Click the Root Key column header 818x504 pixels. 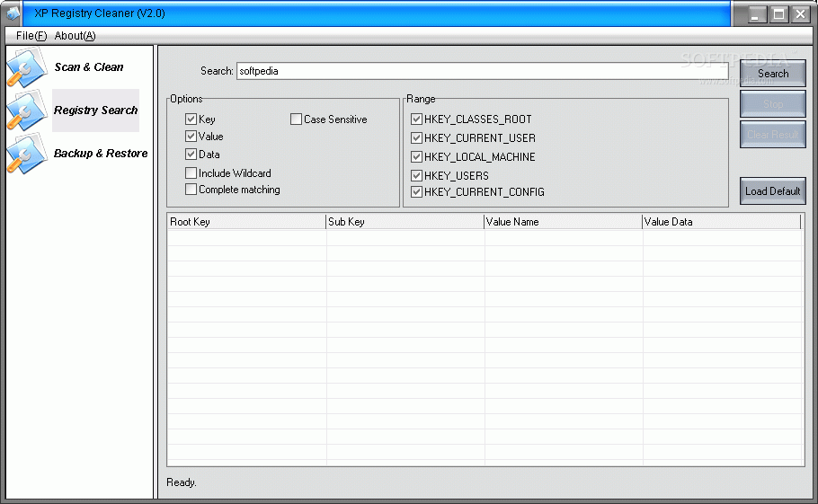coord(246,222)
